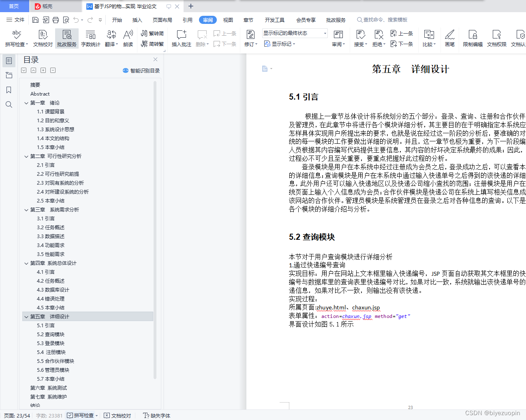
Task: Switch to the 开始 tab
Action: point(117,20)
